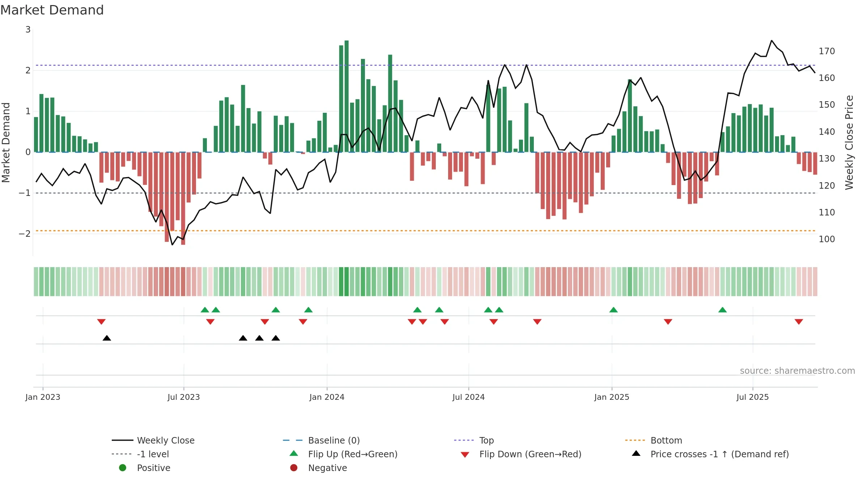Screen dimensions: 868x488
Task: Select the 'Top' legend label
Action: click(x=486, y=440)
